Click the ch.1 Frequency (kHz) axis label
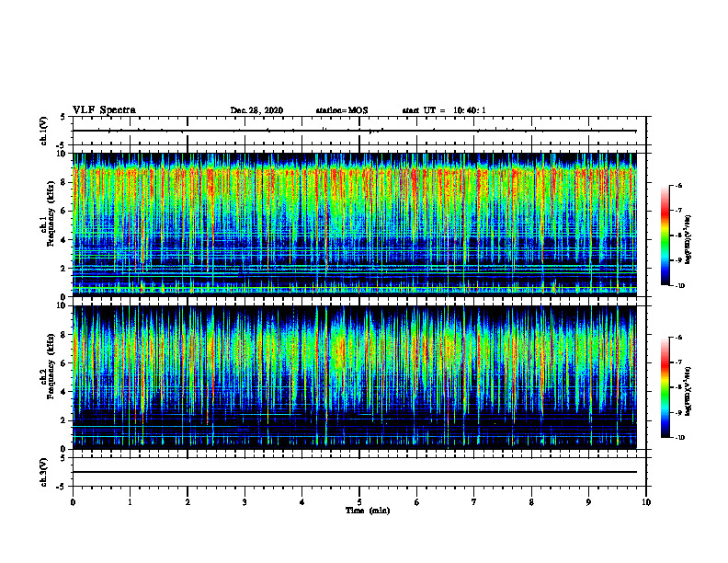The height and width of the screenshot is (563, 728). pos(48,213)
